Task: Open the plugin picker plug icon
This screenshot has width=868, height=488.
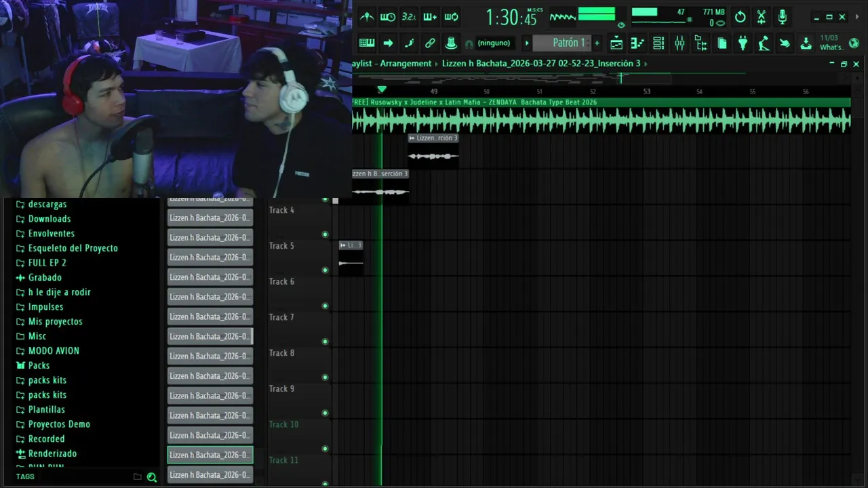Action: (x=743, y=43)
